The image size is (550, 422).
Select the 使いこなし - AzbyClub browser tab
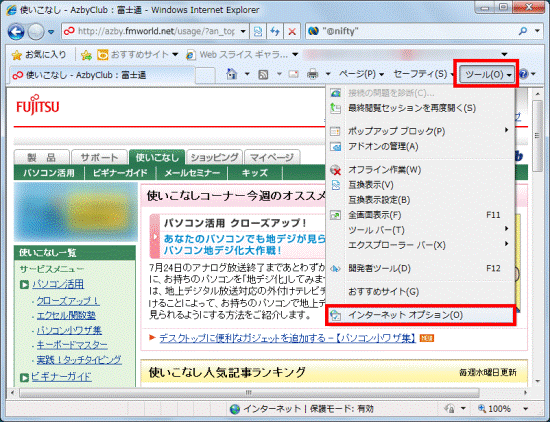(102, 75)
